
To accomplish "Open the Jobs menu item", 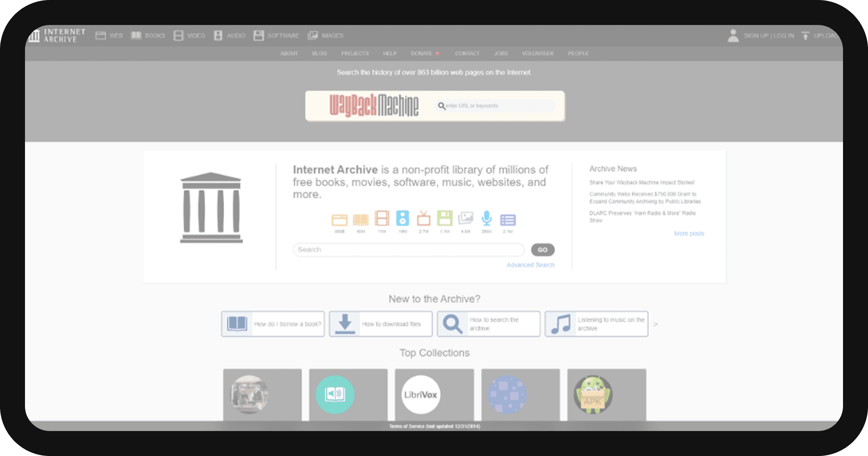I will (501, 54).
